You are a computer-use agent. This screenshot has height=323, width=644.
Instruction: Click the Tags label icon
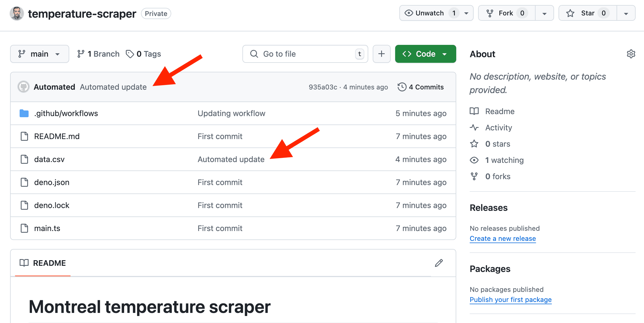(130, 54)
